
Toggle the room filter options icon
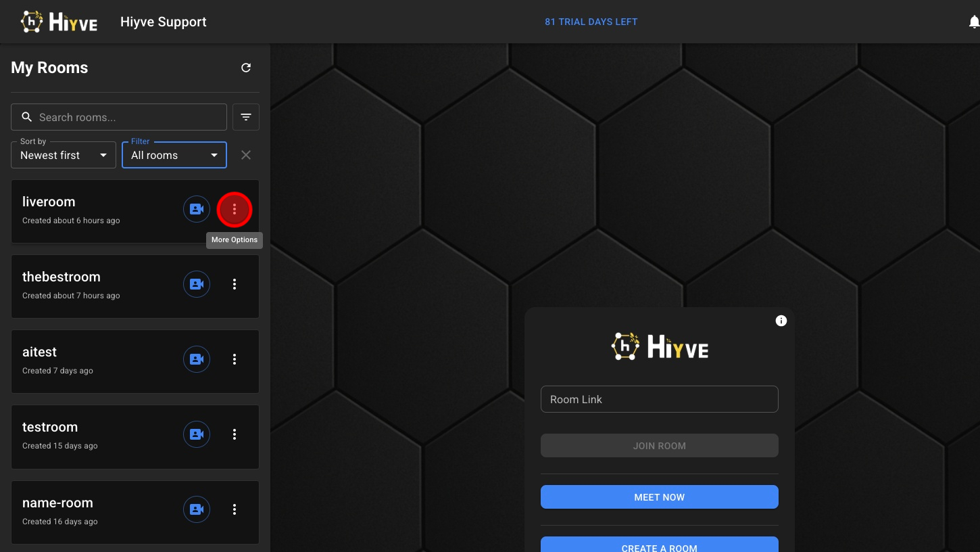click(x=246, y=117)
